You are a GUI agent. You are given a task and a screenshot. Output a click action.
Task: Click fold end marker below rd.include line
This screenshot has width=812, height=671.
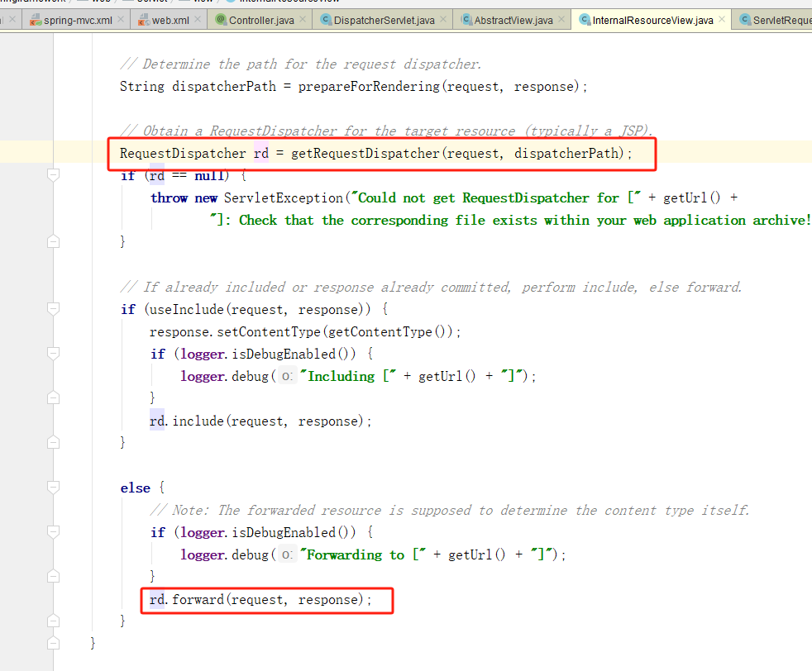coord(53,442)
